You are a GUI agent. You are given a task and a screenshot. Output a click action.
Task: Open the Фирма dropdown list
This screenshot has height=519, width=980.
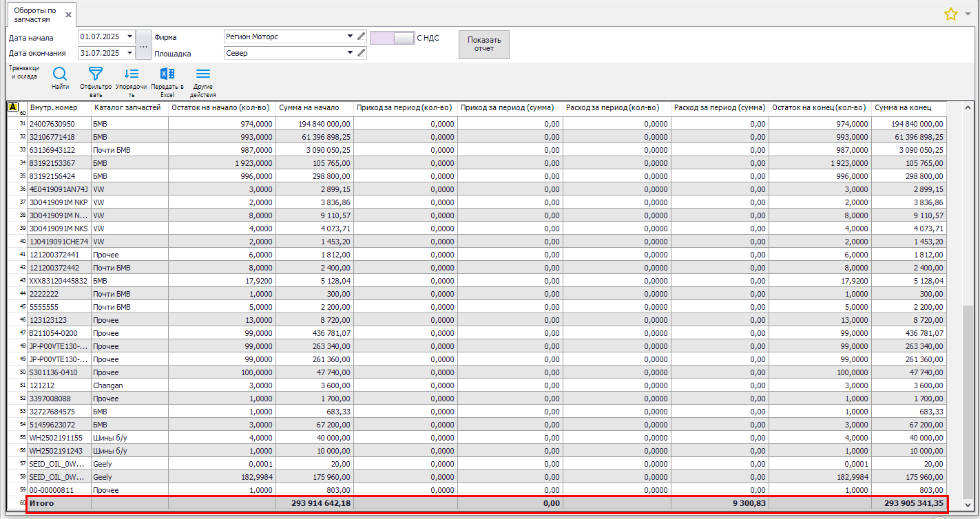(x=350, y=36)
